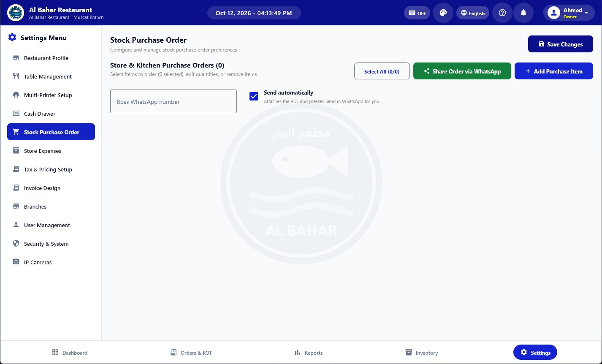Image resolution: width=602 pixels, height=364 pixels.
Task: Click "Store & Kitchen Purchase Orders (0)" heading
Action: coord(167,65)
